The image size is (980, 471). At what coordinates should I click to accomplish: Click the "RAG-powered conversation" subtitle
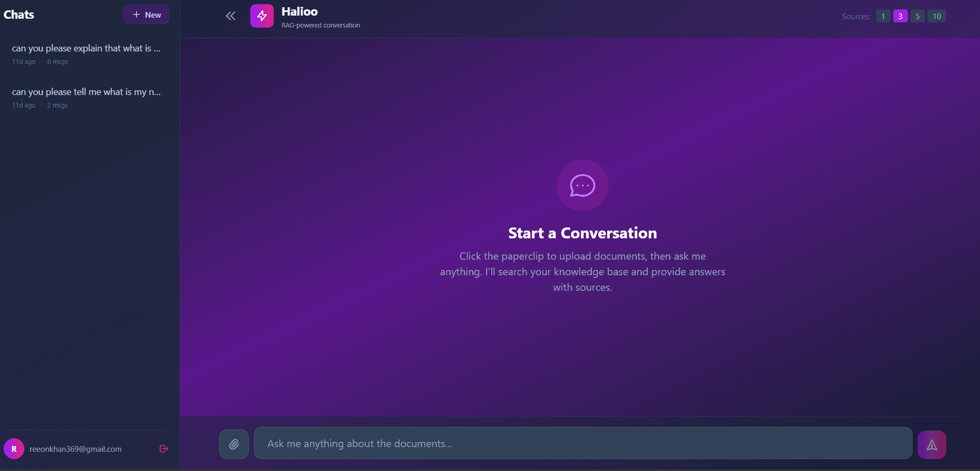pos(320,25)
